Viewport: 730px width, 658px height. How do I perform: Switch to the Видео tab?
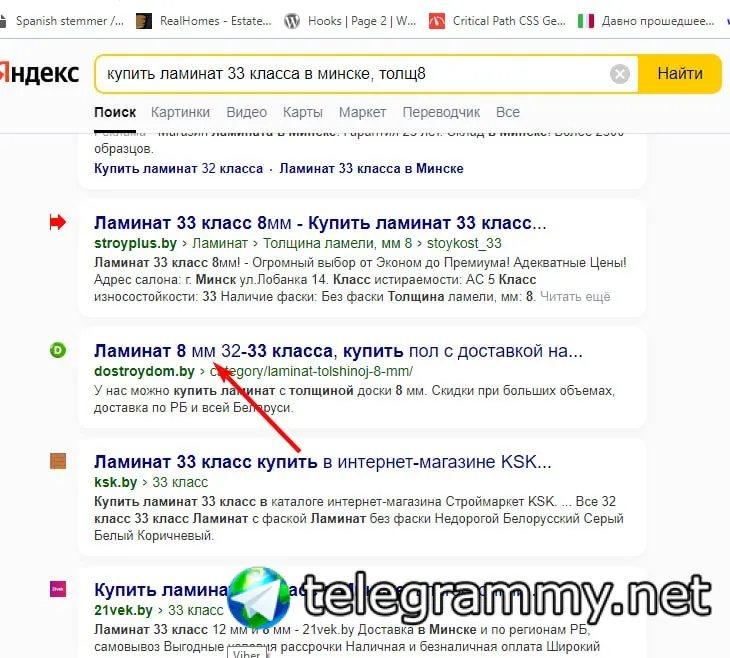(246, 112)
